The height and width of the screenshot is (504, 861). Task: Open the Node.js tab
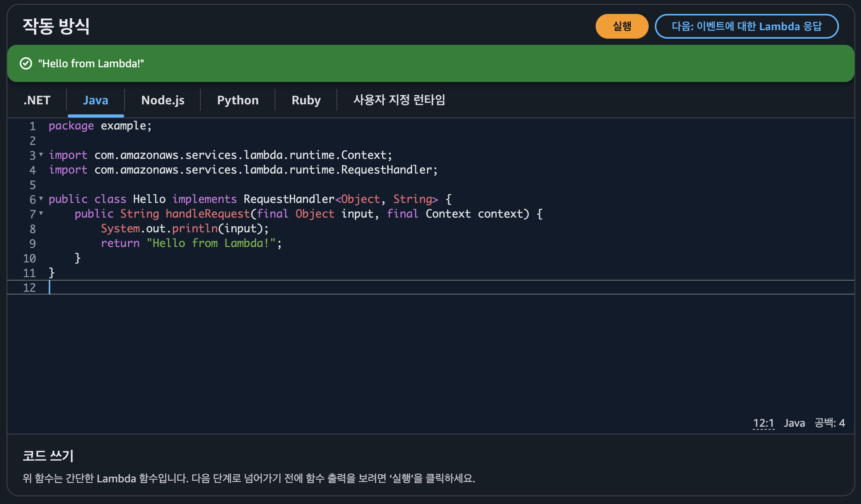tap(162, 100)
